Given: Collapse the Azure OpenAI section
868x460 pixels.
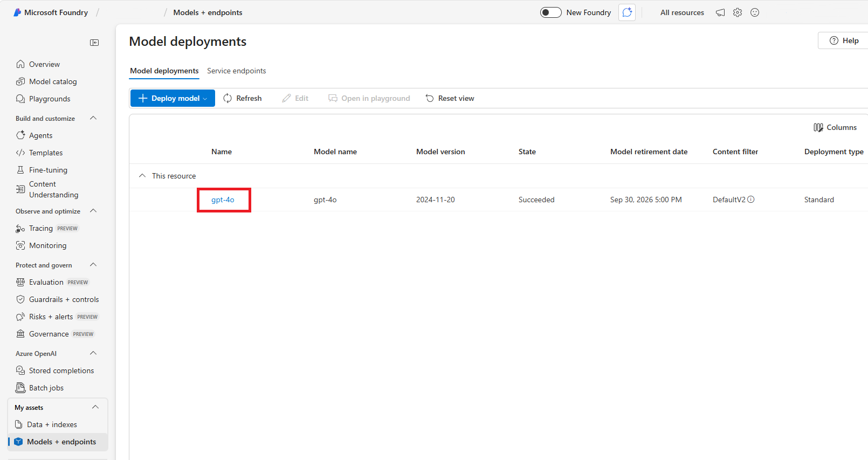Looking at the screenshot, I should pyautogui.click(x=93, y=353).
